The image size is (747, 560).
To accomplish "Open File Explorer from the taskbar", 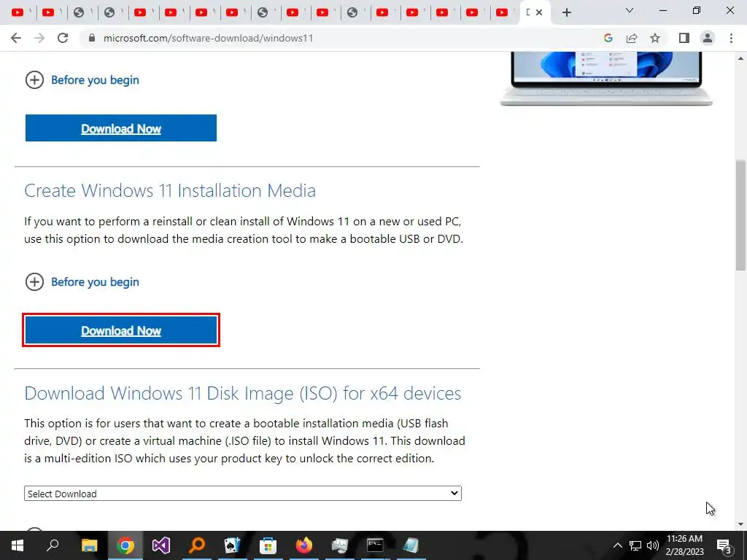I will tap(89, 545).
